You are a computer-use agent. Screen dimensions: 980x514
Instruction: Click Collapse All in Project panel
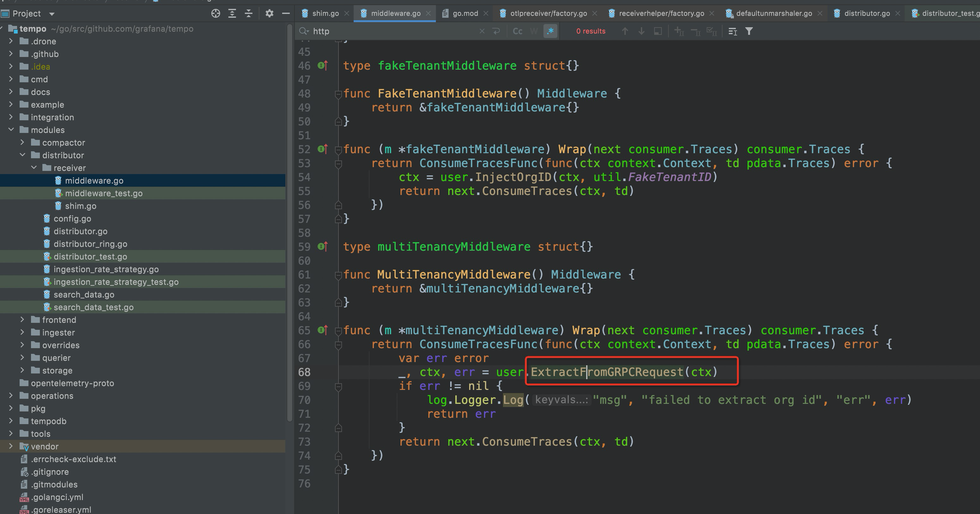249,13
